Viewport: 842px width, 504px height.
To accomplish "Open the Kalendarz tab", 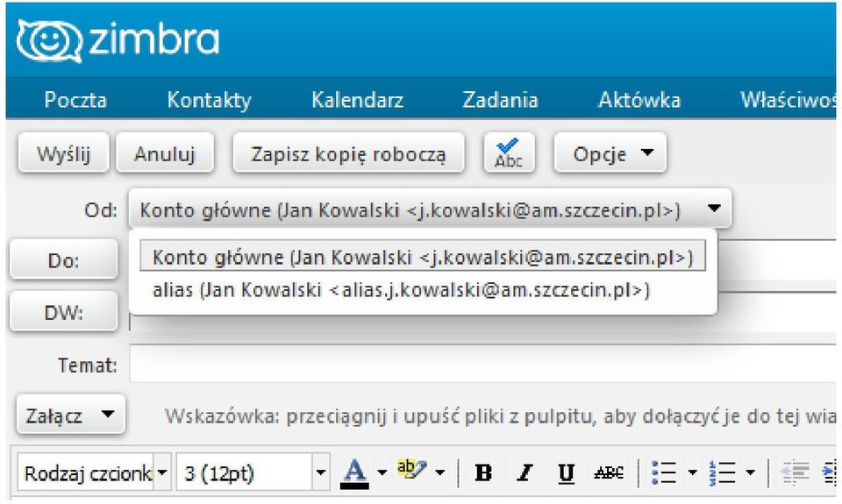I will (357, 100).
